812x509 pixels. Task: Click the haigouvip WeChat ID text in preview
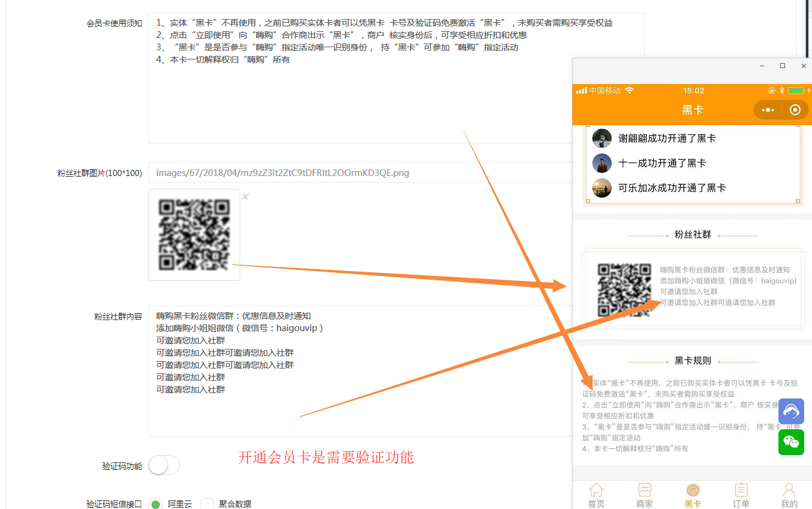pyautogui.click(x=778, y=280)
